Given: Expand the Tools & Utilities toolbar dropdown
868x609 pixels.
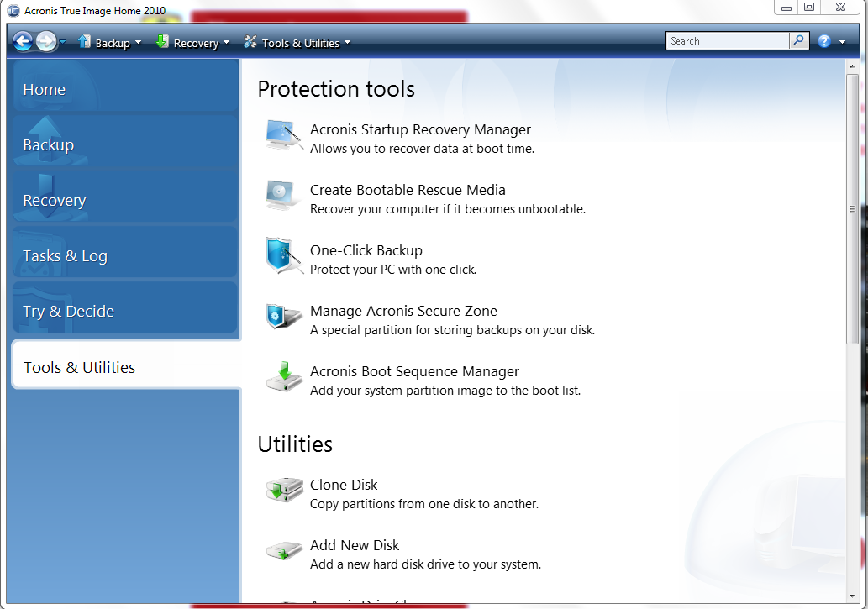Looking at the screenshot, I should pos(347,43).
